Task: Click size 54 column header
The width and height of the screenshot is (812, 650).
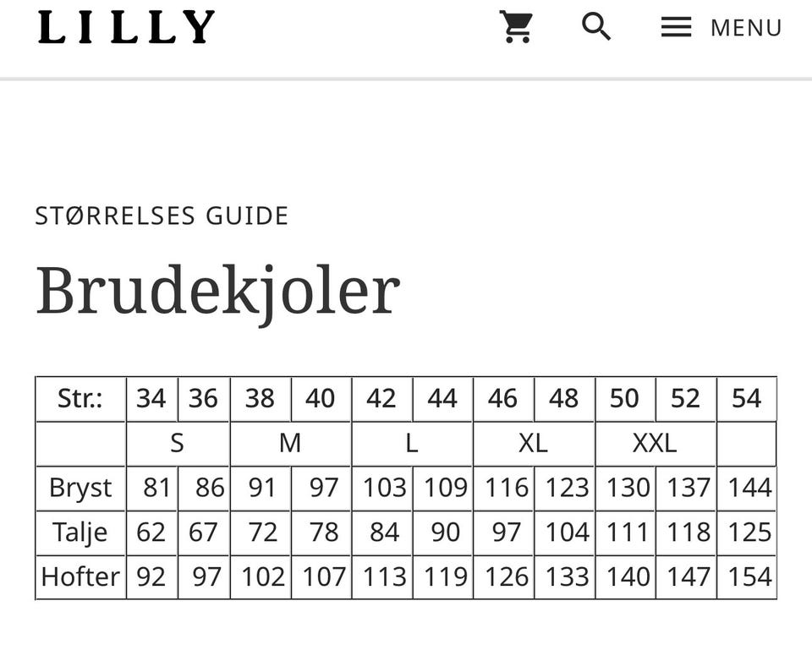Action: click(746, 398)
